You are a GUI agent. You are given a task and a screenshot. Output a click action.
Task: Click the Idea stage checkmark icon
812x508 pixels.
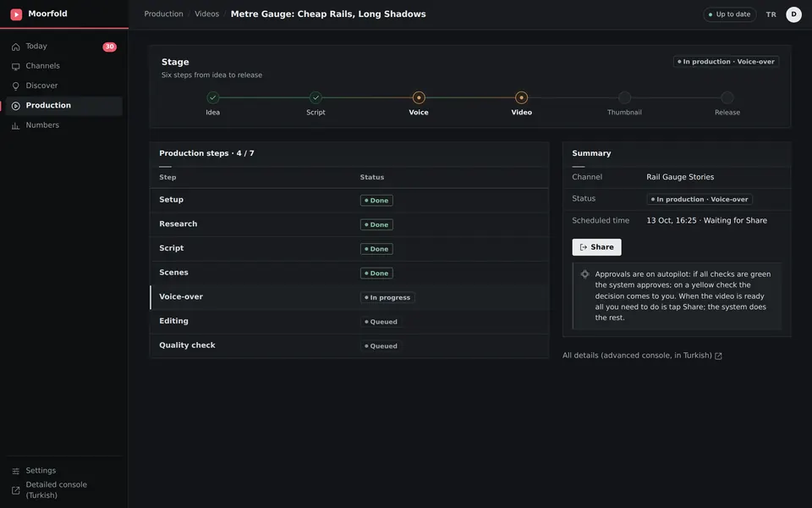coord(213,97)
